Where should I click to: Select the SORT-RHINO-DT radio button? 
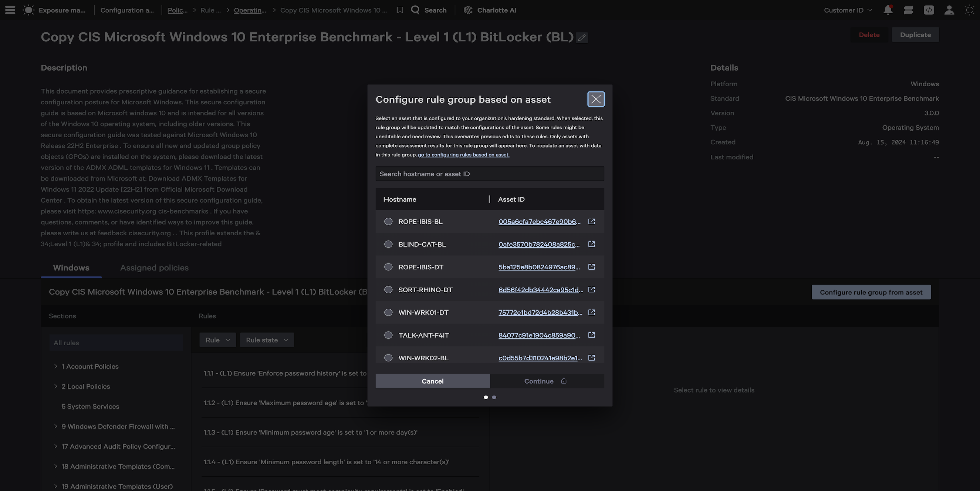click(x=388, y=290)
